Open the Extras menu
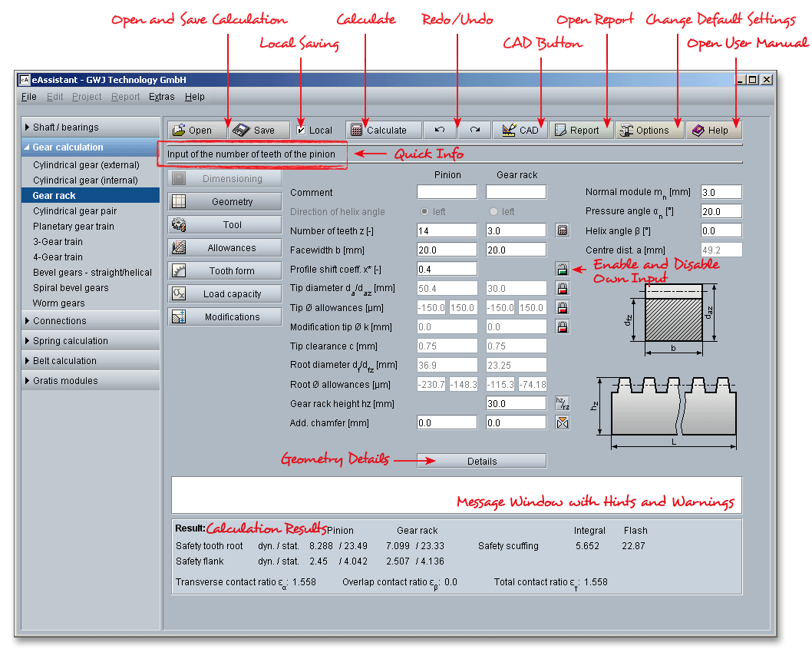Image resolution: width=812 pixels, height=649 pixels. coord(161,97)
